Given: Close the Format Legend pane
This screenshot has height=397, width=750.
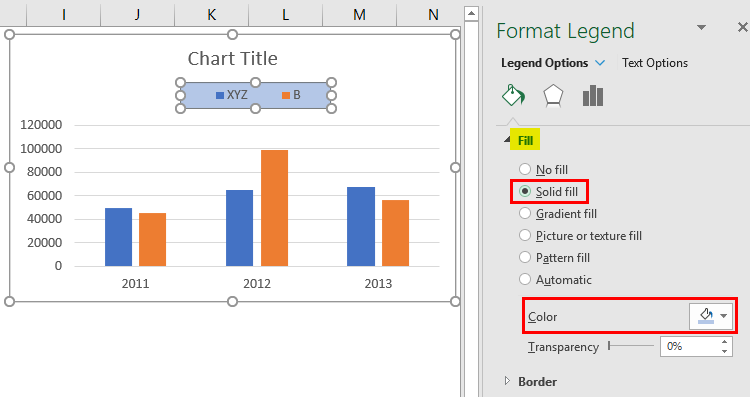Looking at the screenshot, I should click(x=742, y=28).
